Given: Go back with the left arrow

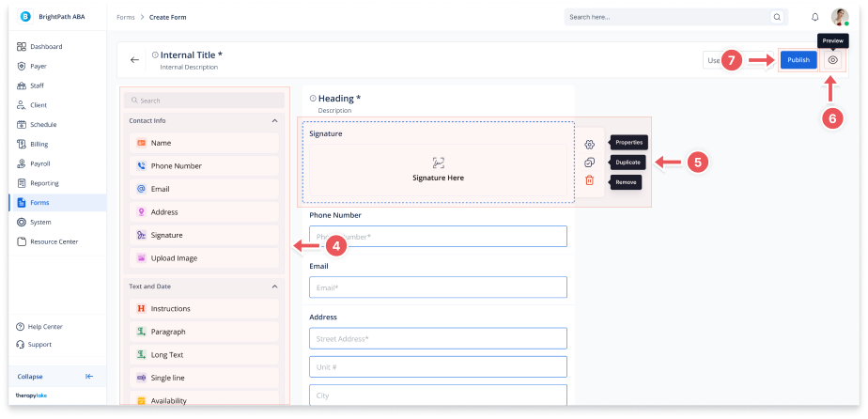Looking at the screenshot, I should pyautogui.click(x=134, y=60).
